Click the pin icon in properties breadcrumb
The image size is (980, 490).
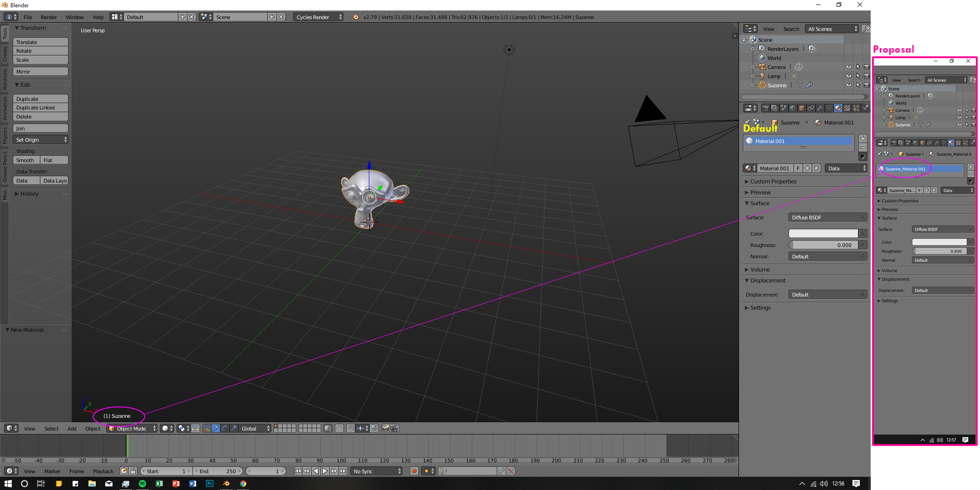coord(747,122)
